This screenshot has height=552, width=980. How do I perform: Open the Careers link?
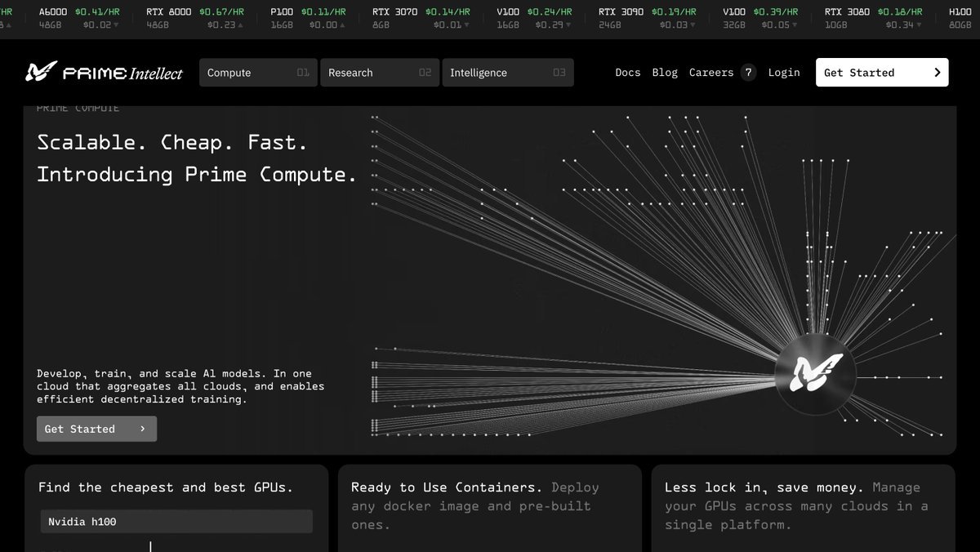(710, 73)
